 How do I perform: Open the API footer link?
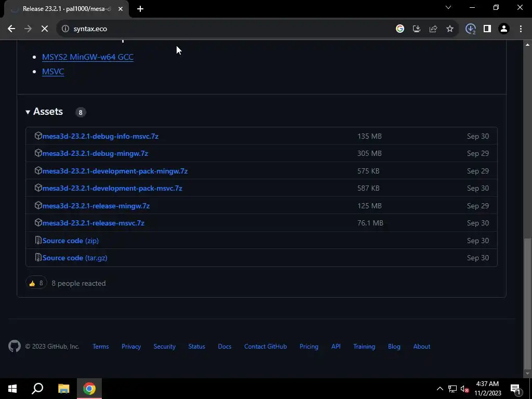[x=336, y=347]
